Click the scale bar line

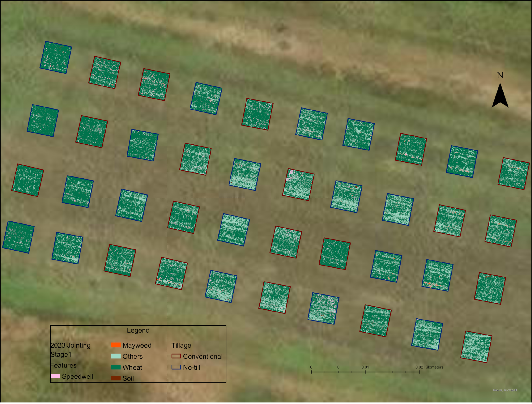click(365, 372)
